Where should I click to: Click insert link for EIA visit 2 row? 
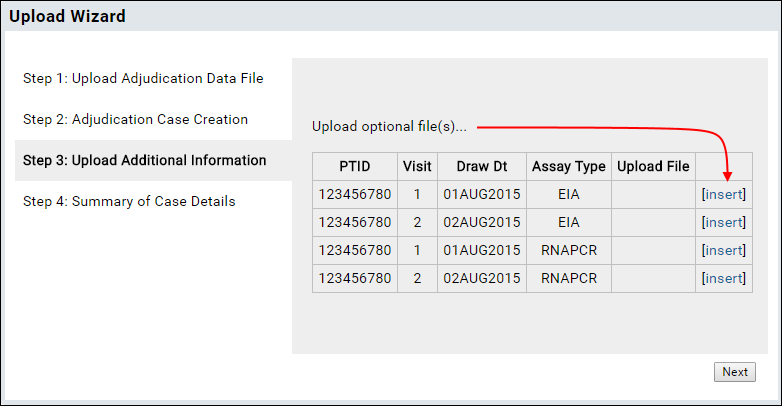coord(724,222)
